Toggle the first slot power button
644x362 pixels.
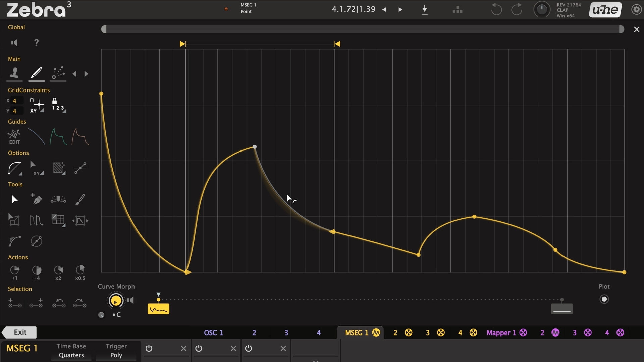[x=149, y=348]
